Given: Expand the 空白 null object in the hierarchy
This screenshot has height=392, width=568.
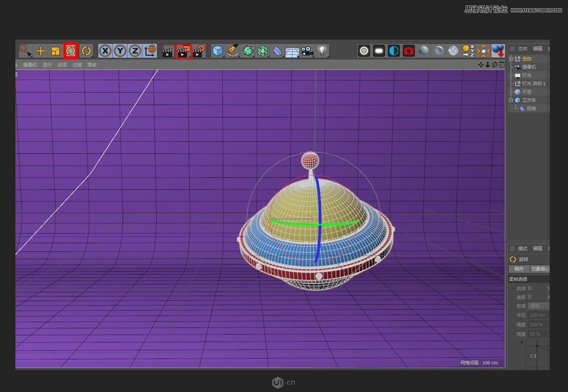Looking at the screenshot, I should click(x=511, y=59).
